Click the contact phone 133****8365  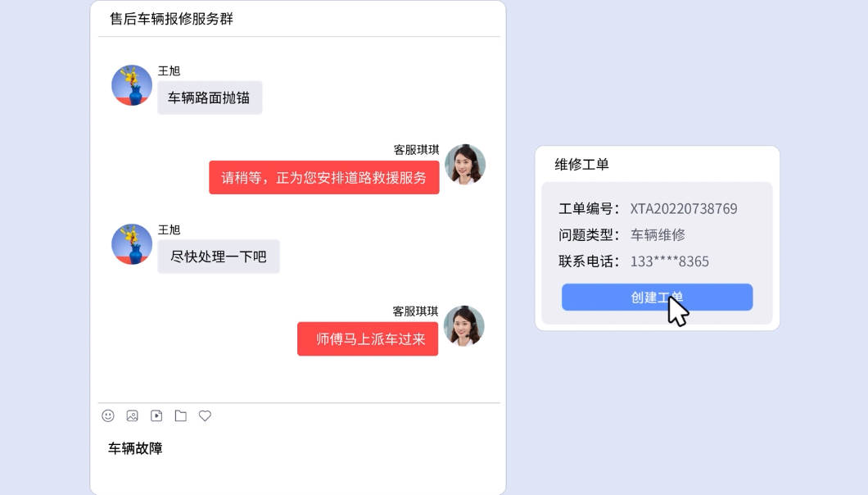tap(669, 261)
